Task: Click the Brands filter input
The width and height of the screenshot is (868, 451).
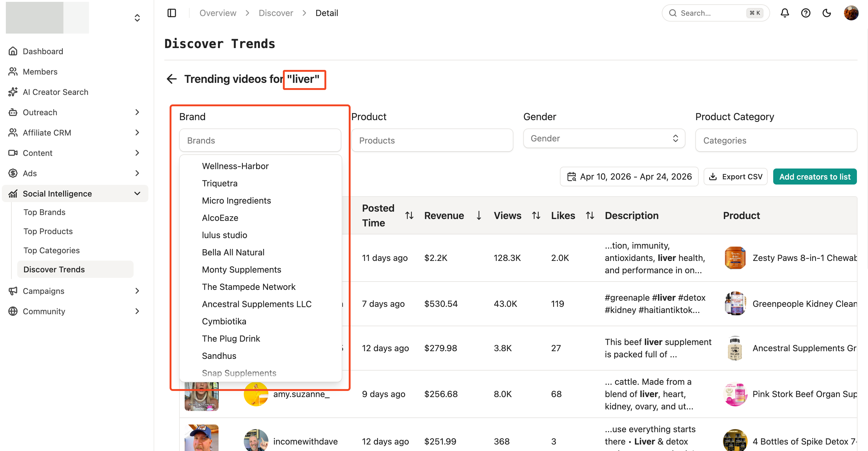Action: click(x=260, y=140)
